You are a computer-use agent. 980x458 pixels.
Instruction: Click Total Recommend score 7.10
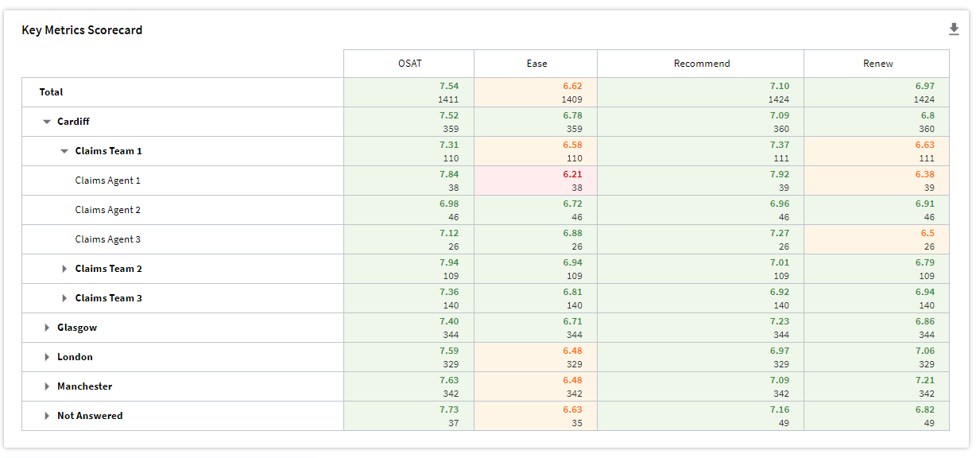pyautogui.click(x=780, y=86)
